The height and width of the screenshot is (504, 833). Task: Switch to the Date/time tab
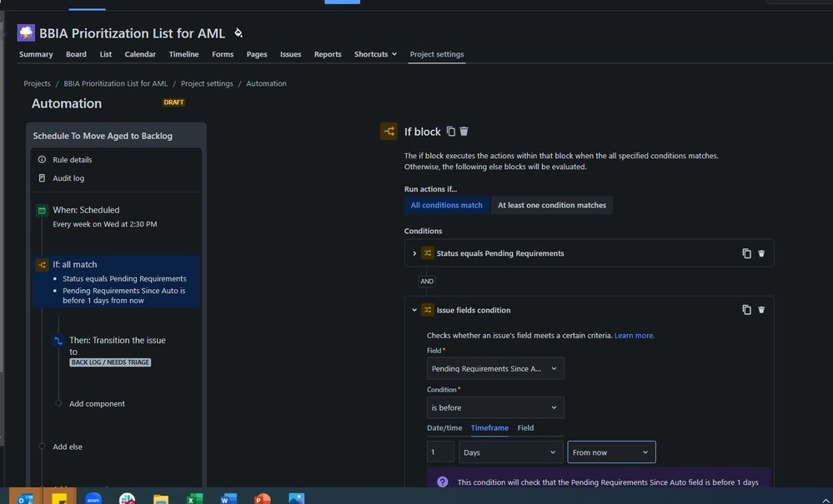pos(444,427)
